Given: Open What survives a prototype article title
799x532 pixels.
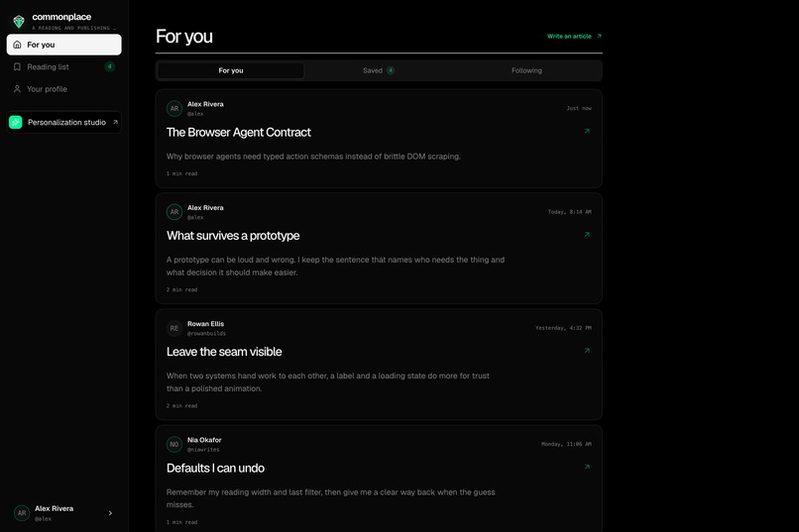Looking at the screenshot, I should (x=233, y=236).
